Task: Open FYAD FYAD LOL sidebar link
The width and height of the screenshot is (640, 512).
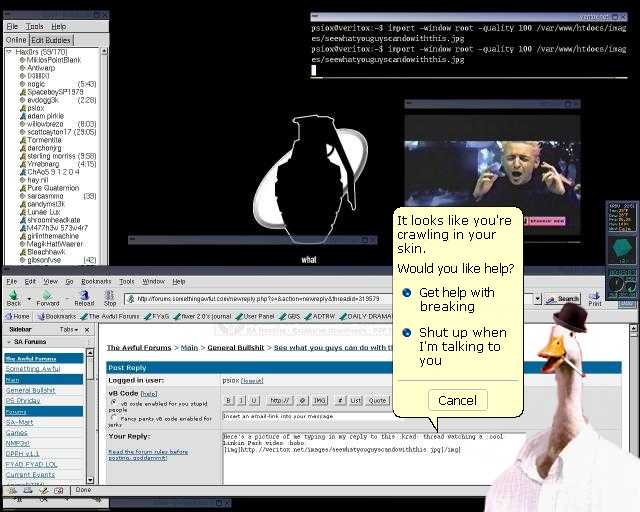Action: [x=31, y=465]
